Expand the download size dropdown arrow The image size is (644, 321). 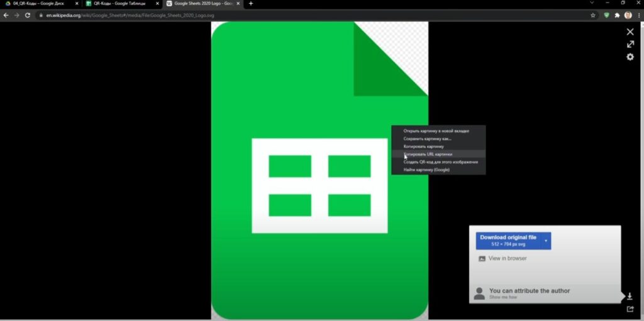[x=546, y=241]
